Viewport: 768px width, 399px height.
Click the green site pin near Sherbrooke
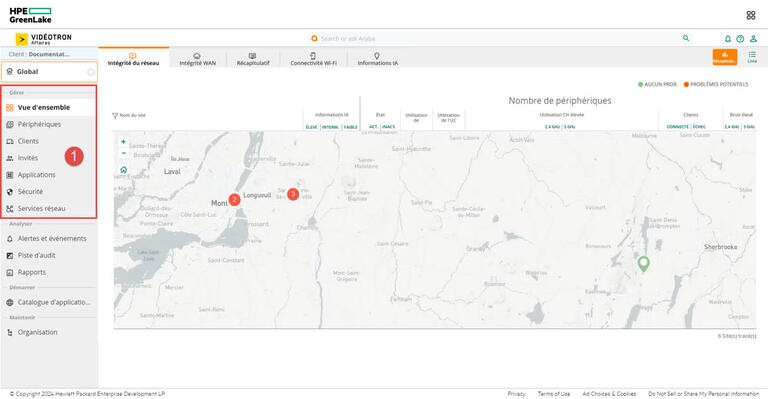(644, 264)
